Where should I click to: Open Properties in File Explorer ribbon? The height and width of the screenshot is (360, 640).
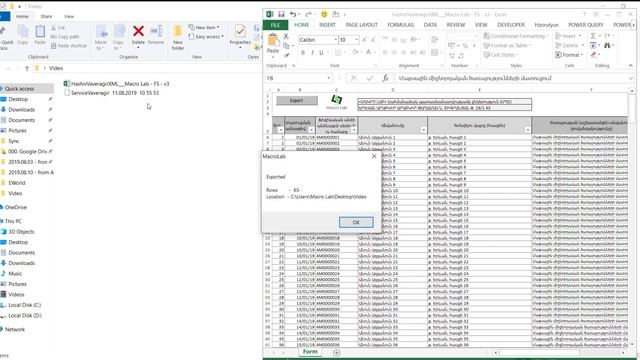(x=240, y=36)
